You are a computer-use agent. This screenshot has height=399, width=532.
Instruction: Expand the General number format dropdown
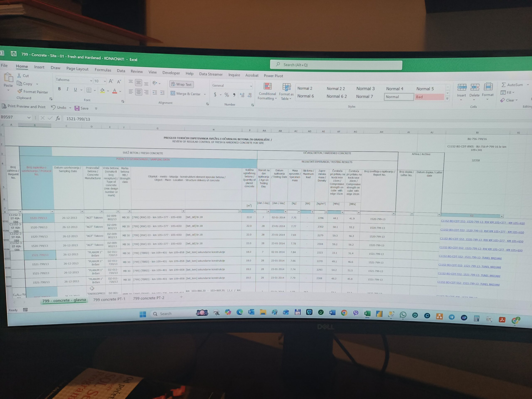[x=251, y=86]
